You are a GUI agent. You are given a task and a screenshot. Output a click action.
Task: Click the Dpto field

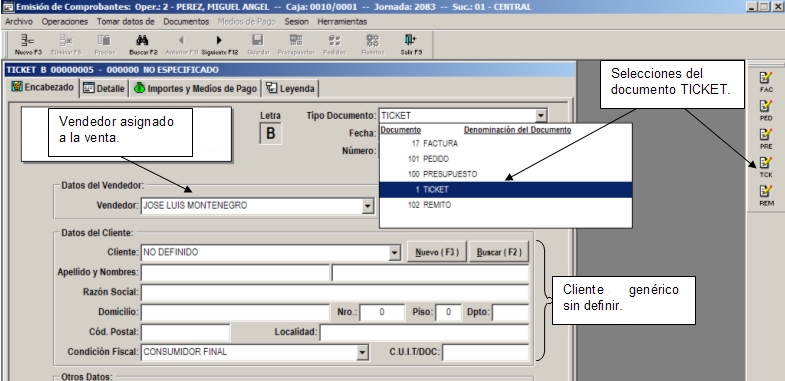pyautogui.click(x=511, y=312)
